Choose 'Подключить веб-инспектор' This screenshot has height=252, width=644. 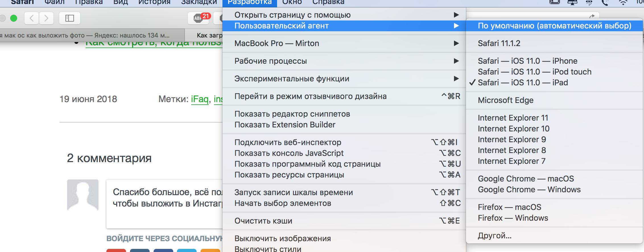[x=344, y=142]
